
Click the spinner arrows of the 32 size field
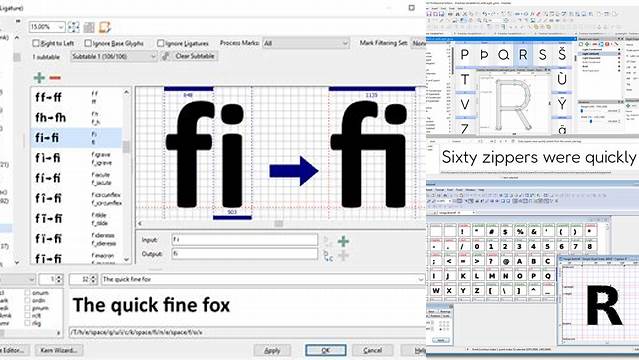tap(94, 279)
